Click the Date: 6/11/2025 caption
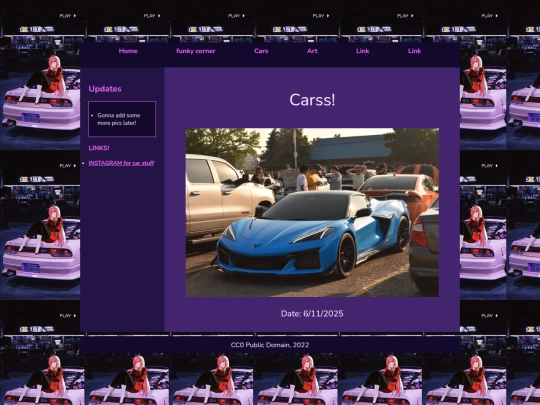Image resolution: width=540 pixels, height=405 pixels. coord(312,313)
